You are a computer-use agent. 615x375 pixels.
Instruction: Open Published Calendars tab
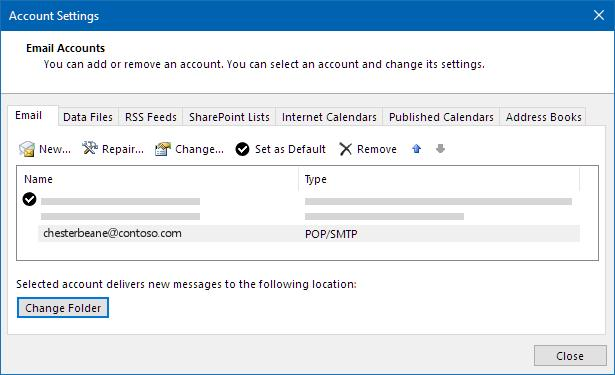pos(441,117)
